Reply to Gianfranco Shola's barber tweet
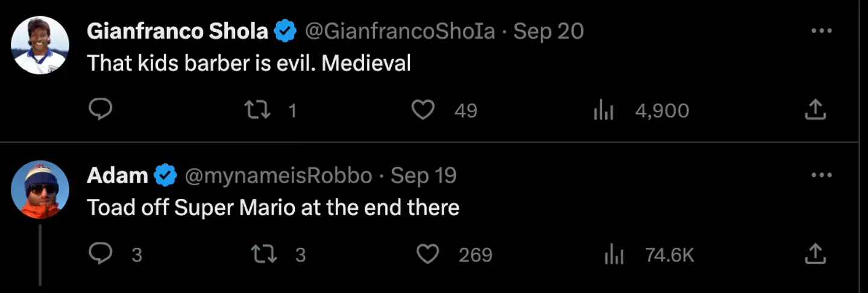 click(x=100, y=110)
